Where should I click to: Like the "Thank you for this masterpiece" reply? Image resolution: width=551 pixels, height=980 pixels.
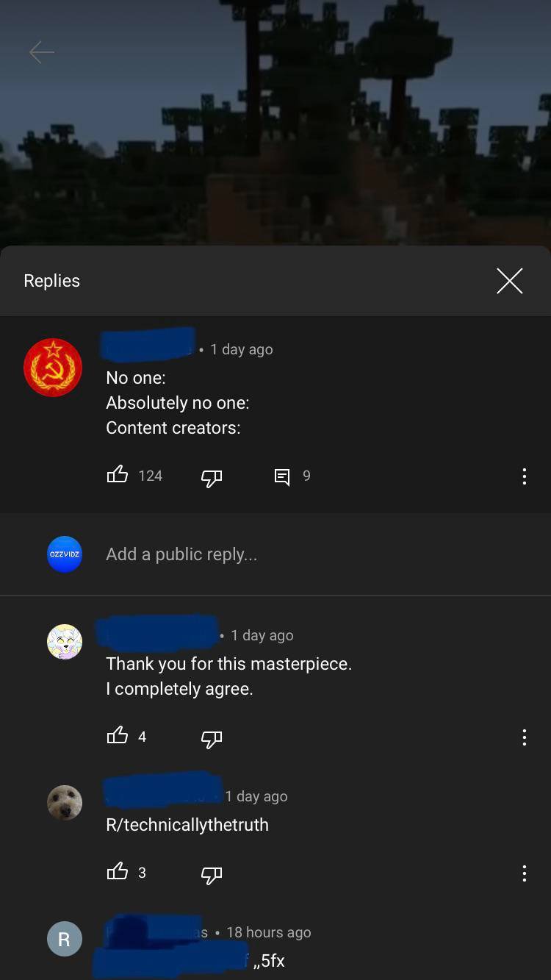point(118,735)
